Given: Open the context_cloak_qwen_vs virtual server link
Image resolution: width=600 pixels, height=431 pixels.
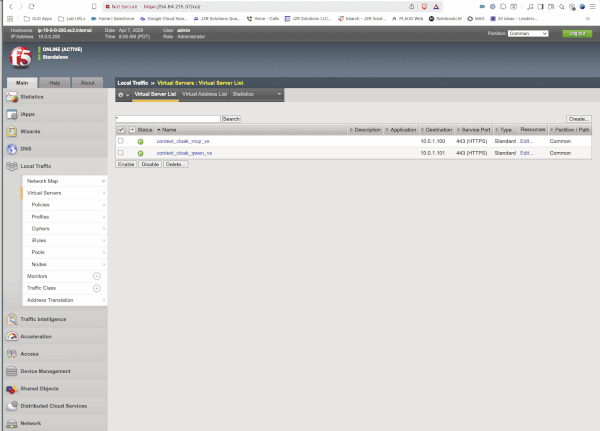Looking at the screenshot, I should point(184,153).
